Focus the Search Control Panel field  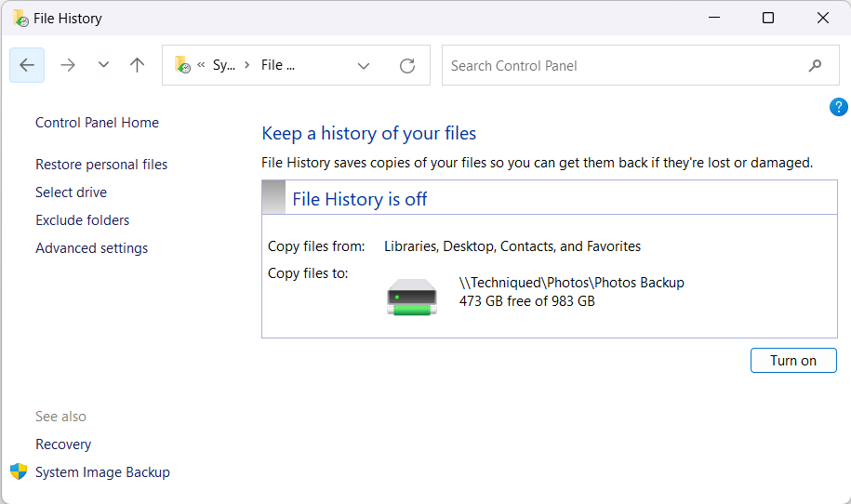[641, 65]
